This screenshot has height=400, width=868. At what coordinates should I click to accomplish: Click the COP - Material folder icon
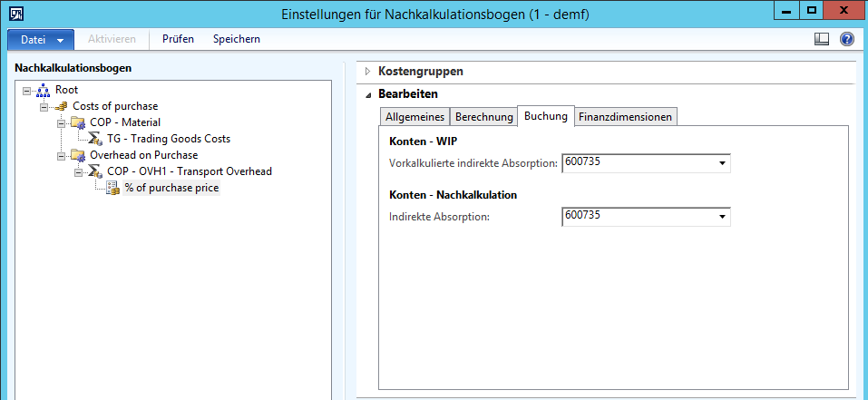coord(77,122)
